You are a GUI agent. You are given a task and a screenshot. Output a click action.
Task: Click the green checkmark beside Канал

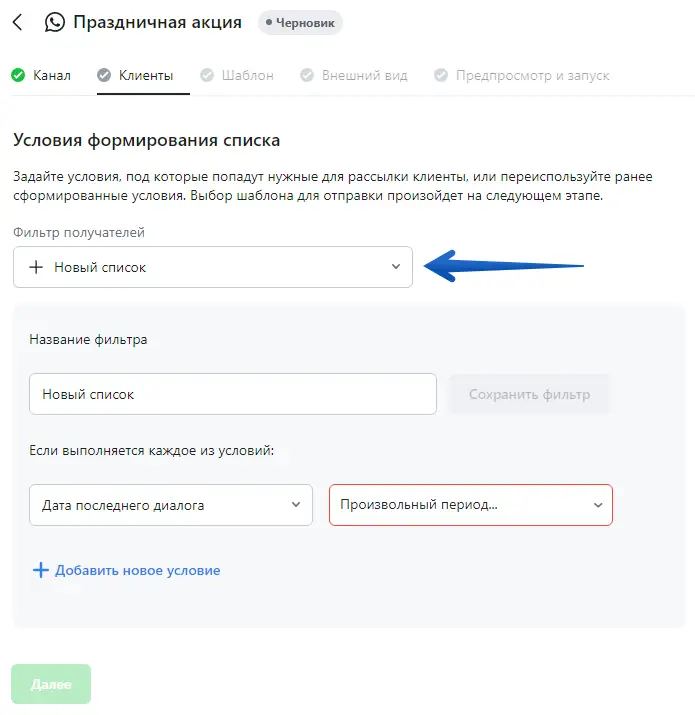[17, 75]
